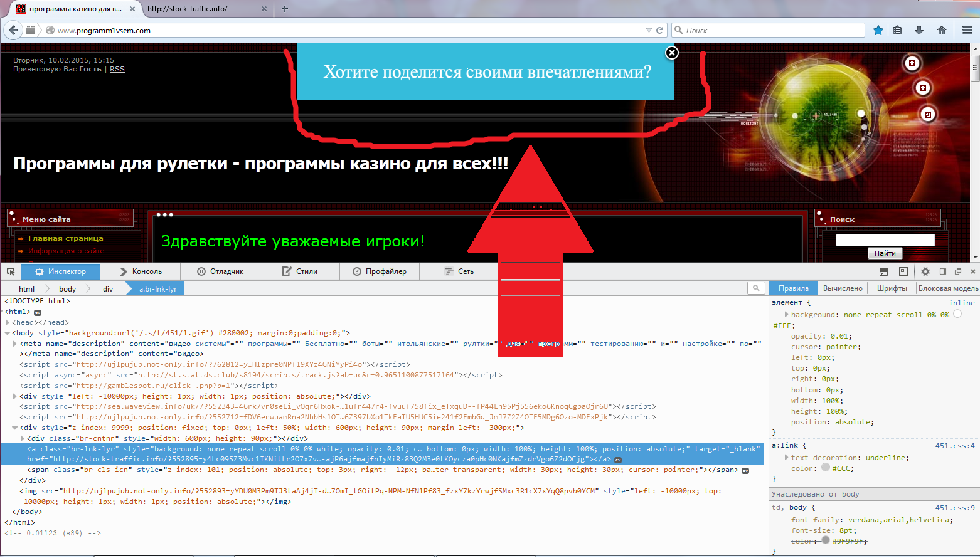
Task: Click the inline source label
Action: click(962, 303)
